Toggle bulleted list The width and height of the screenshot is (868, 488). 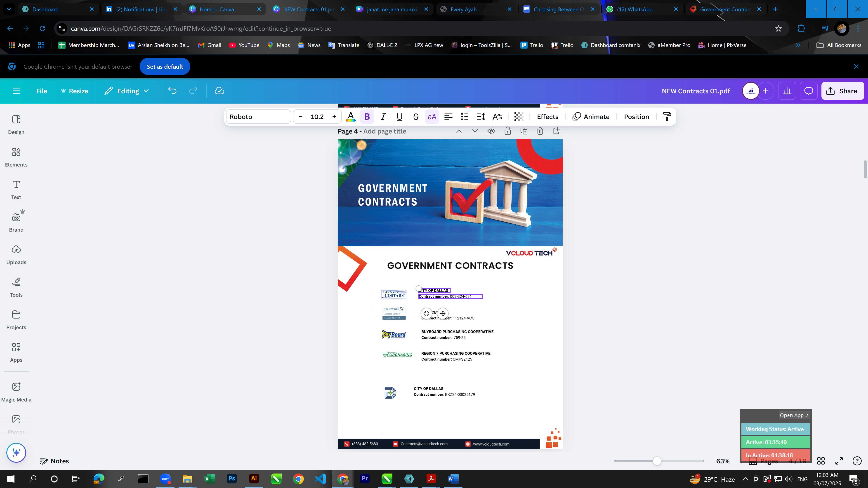pos(465,117)
